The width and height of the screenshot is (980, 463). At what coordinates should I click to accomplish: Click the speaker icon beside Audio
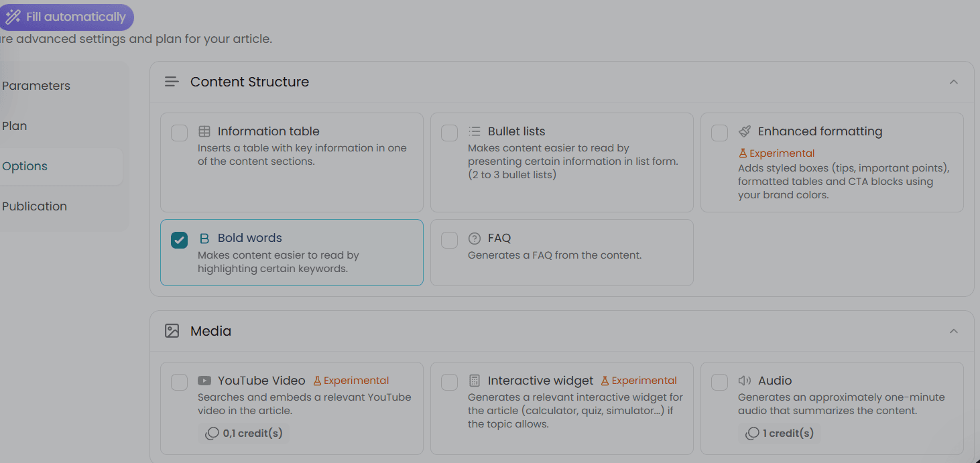click(744, 380)
